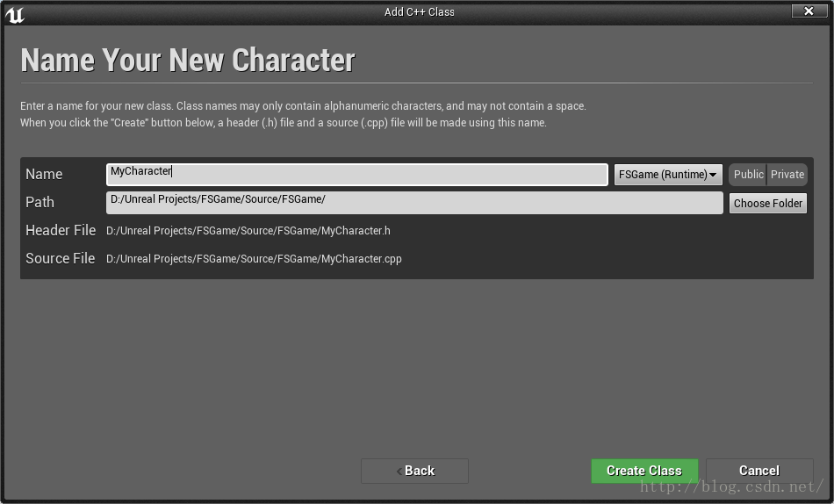Click the sentence starting "Enter a name for your new class"
Screen dimensions: 834x504
303,106
